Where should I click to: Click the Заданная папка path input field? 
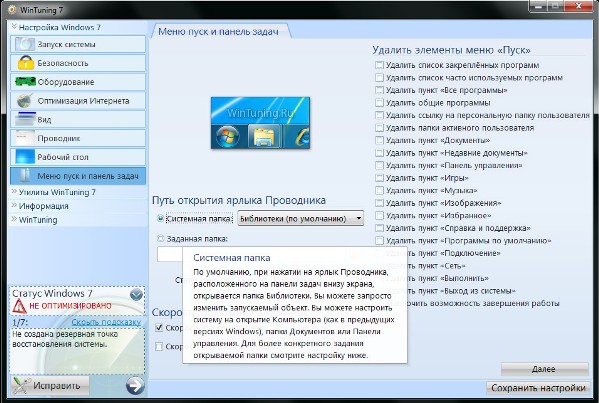170,254
